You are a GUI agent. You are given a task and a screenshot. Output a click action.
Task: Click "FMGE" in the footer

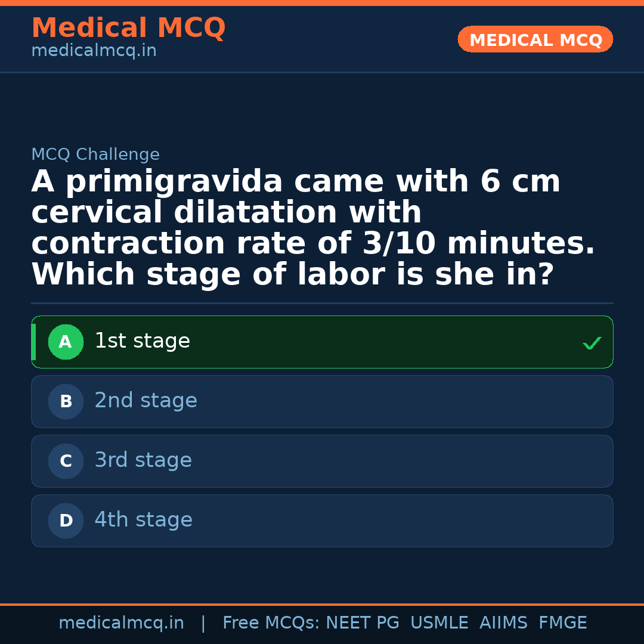click(x=563, y=623)
